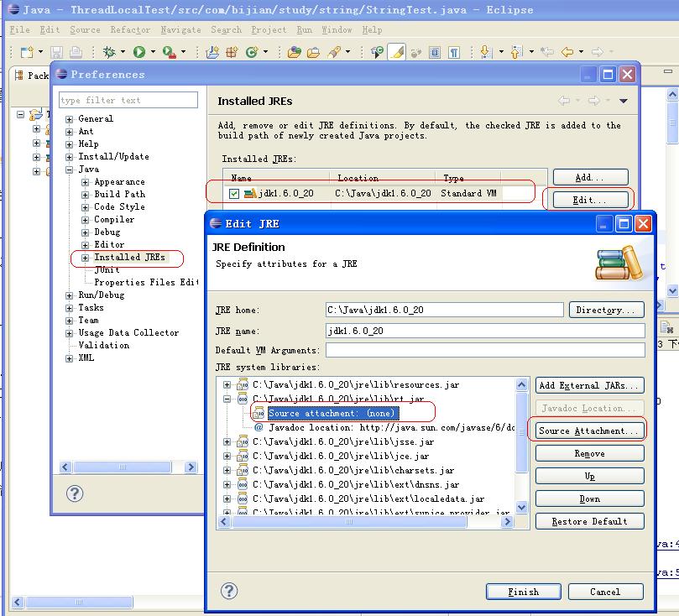Open the Refactor menu
Screen dimensions: 679x616
[130, 30]
